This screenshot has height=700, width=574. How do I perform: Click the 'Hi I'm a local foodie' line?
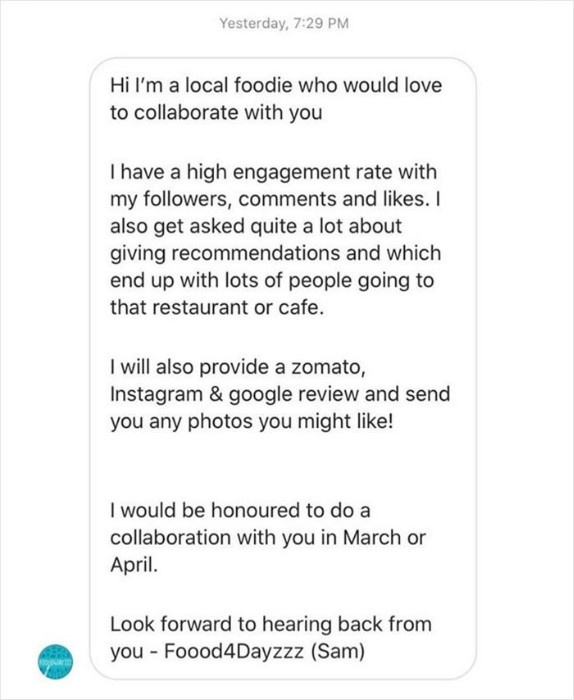coord(276,85)
